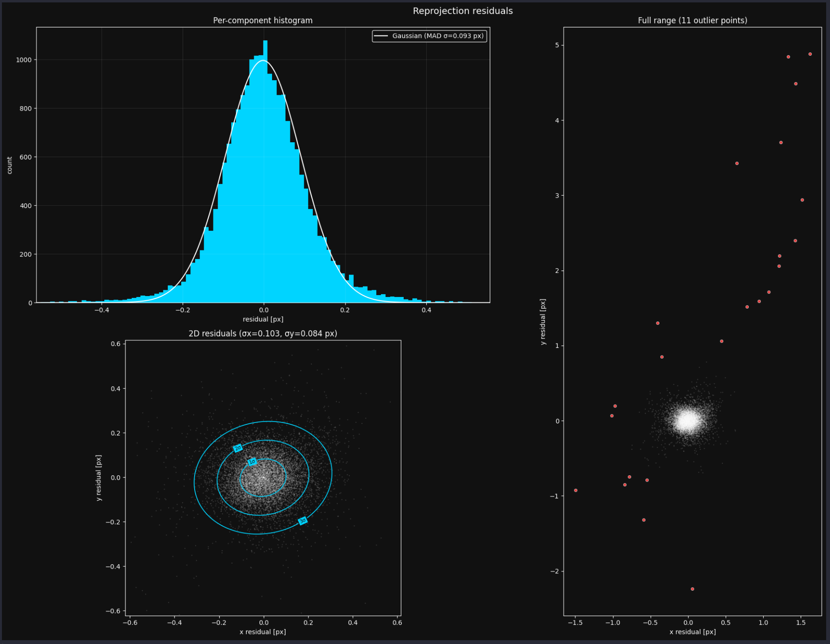This screenshot has width=830, height=644.
Task: Click the 2σ contour label in 2D residuals
Action: (x=237, y=448)
